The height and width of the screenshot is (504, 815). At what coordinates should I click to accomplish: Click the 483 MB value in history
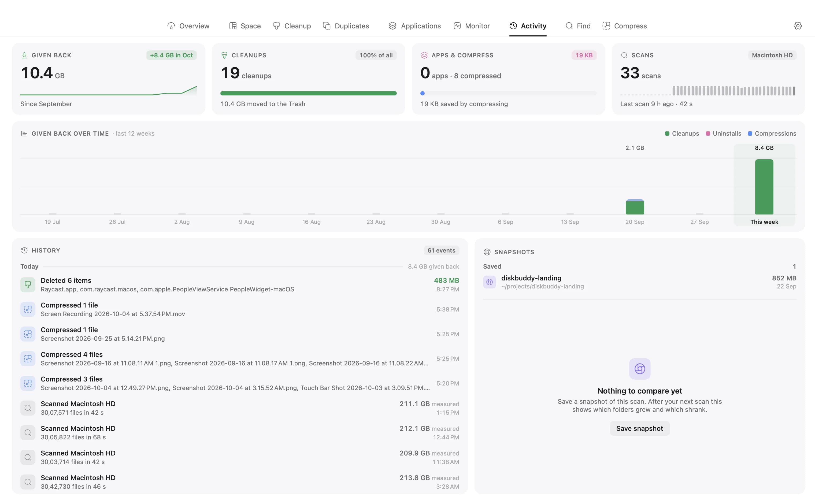[446, 280]
